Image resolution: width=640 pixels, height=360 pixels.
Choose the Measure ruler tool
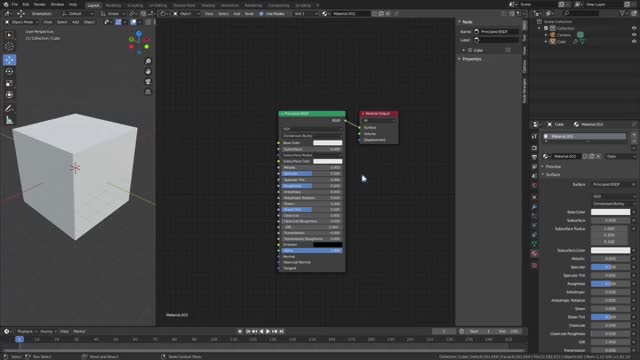pyautogui.click(x=9, y=120)
